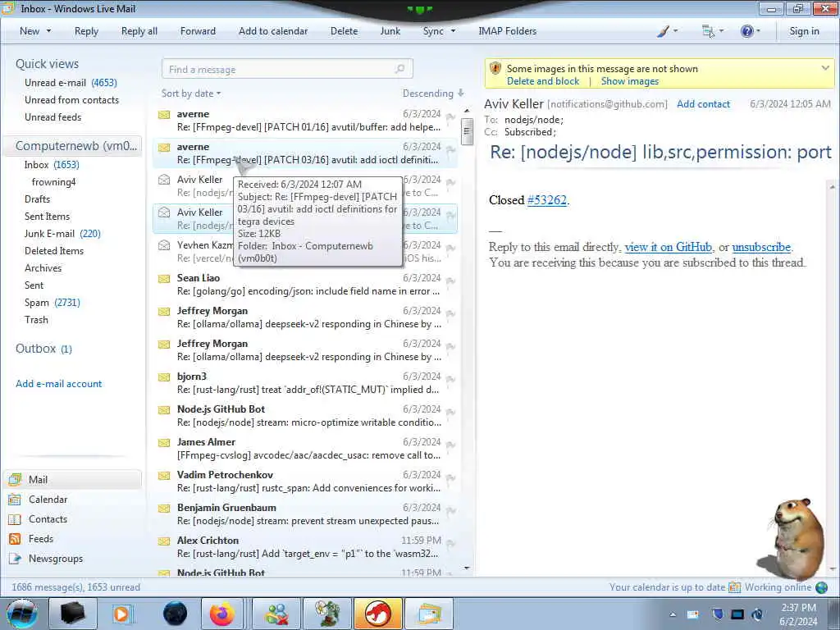Click the shield icon in images warning bar
Screen dimensions: 840x630
tap(495, 69)
